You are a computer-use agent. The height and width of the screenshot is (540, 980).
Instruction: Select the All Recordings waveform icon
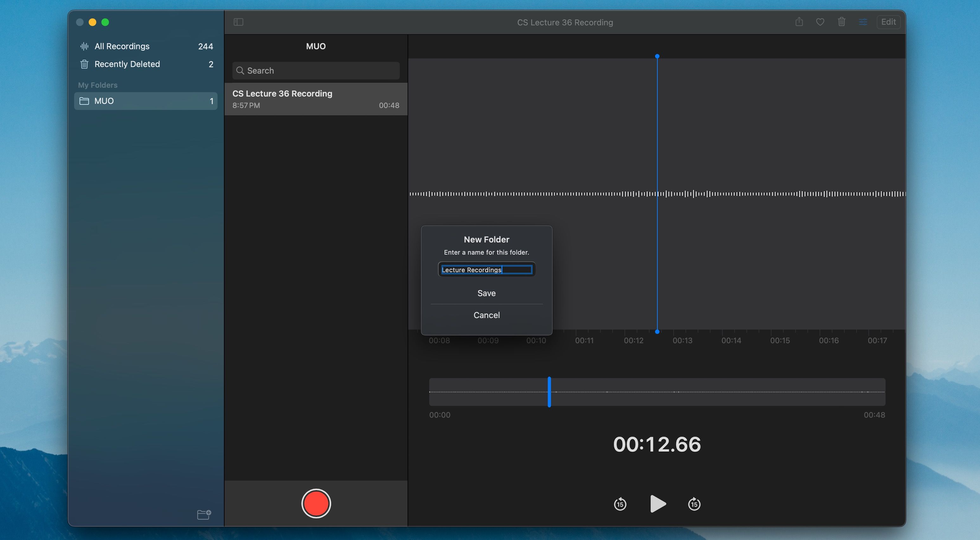[x=84, y=46]
